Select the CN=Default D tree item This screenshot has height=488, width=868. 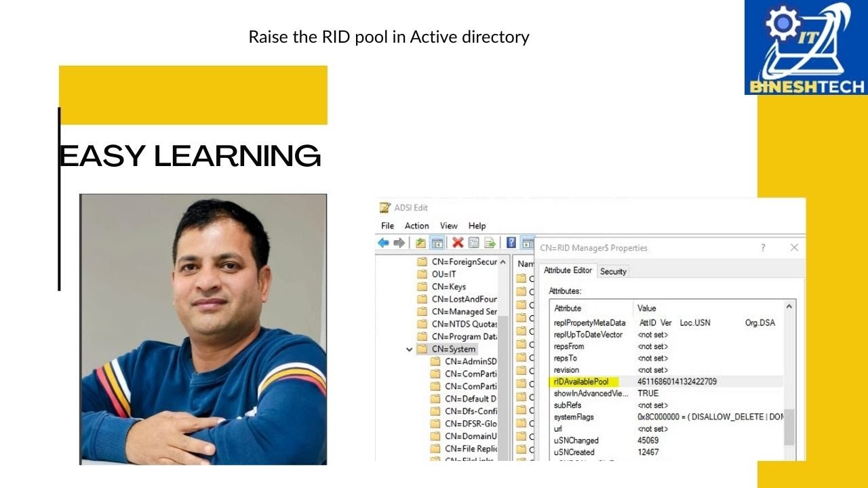pyautogui.click(x=471, y=399)
